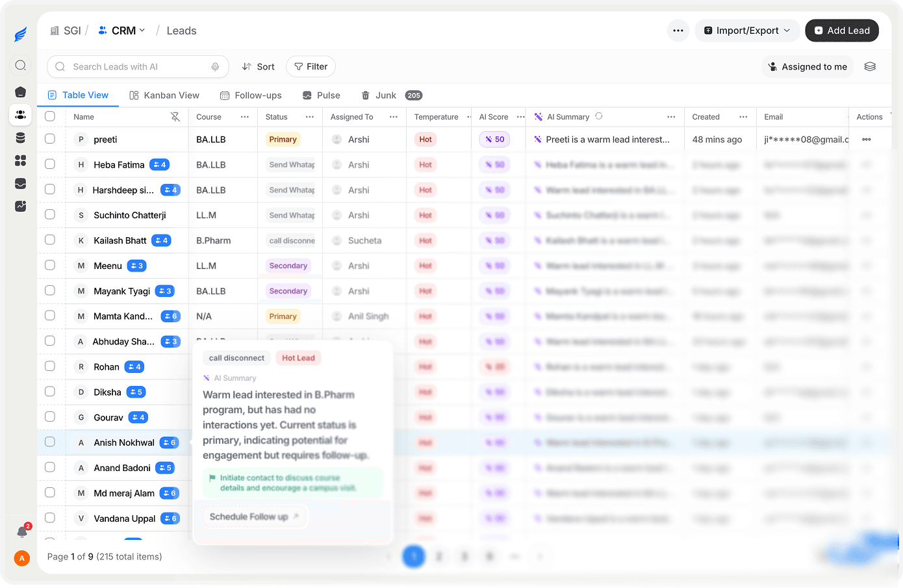Screen dimensions: 903x588
Task: Click the blue feather logo in sidebar
Action: coord(21,34)
